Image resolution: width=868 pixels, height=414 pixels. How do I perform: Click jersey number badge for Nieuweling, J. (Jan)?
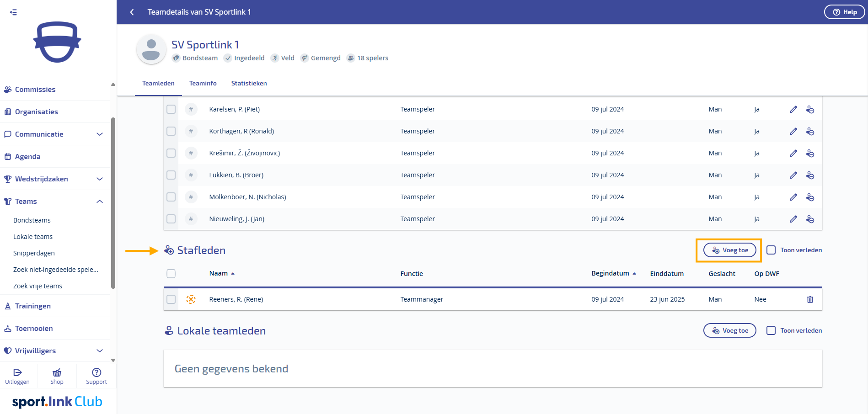click(x=191, y=219)
